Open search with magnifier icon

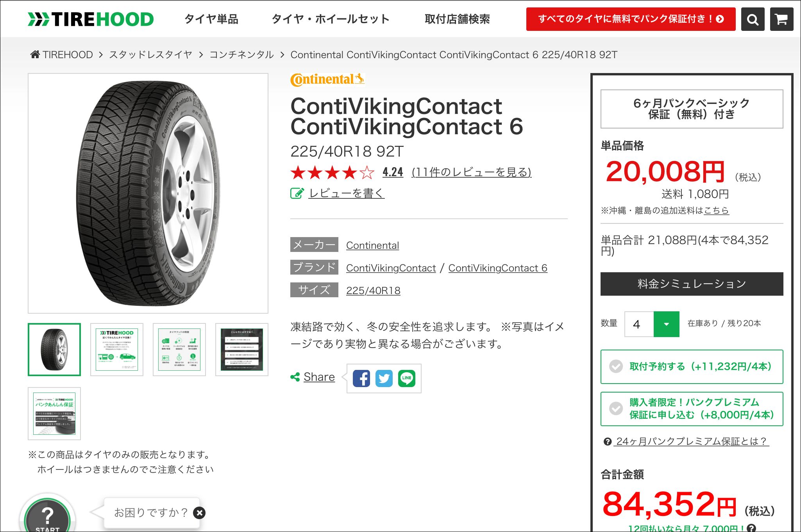pos(753,19)
